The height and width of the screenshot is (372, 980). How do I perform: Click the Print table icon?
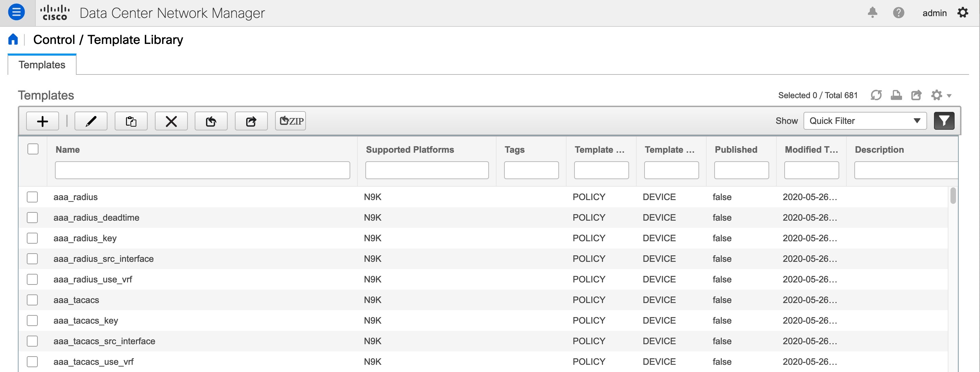pyautogui.click(x=896, y=95)
